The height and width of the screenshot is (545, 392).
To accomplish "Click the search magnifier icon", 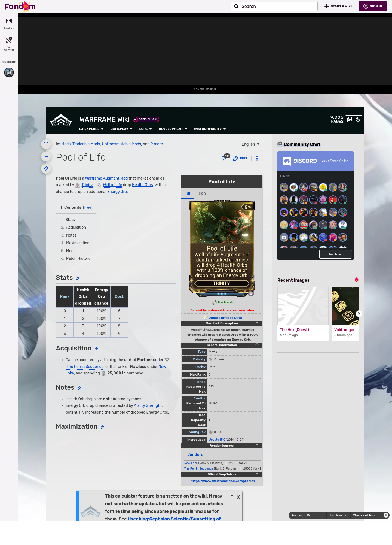I will tap(236, 6).
